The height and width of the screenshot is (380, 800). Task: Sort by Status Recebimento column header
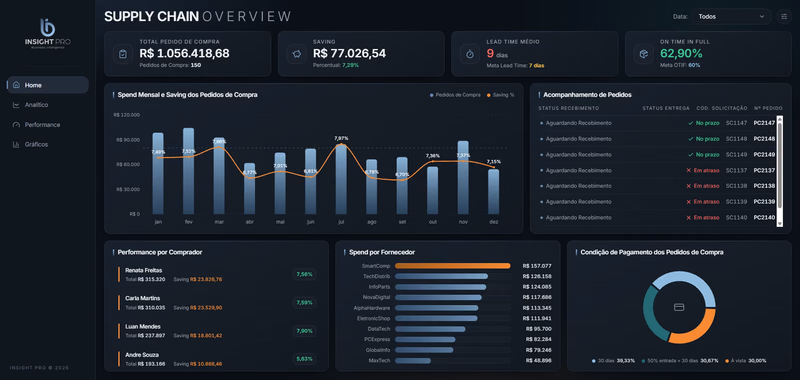tap(568, 108)
